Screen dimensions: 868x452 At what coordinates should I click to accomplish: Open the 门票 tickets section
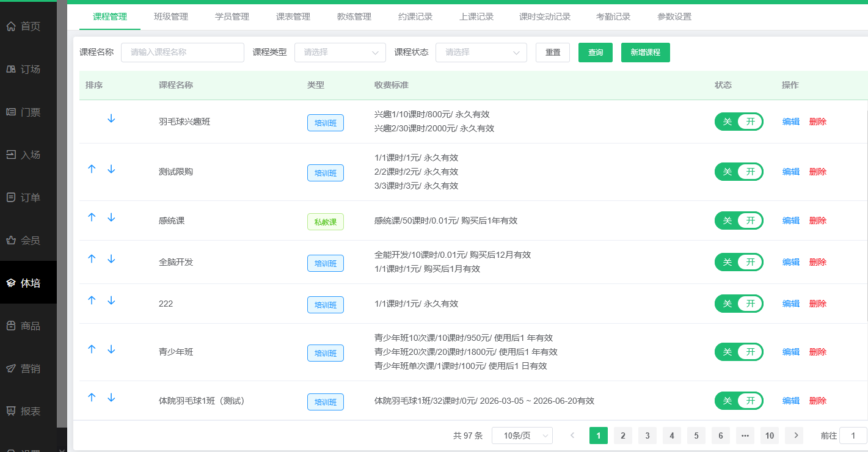[x=28, y=112]
